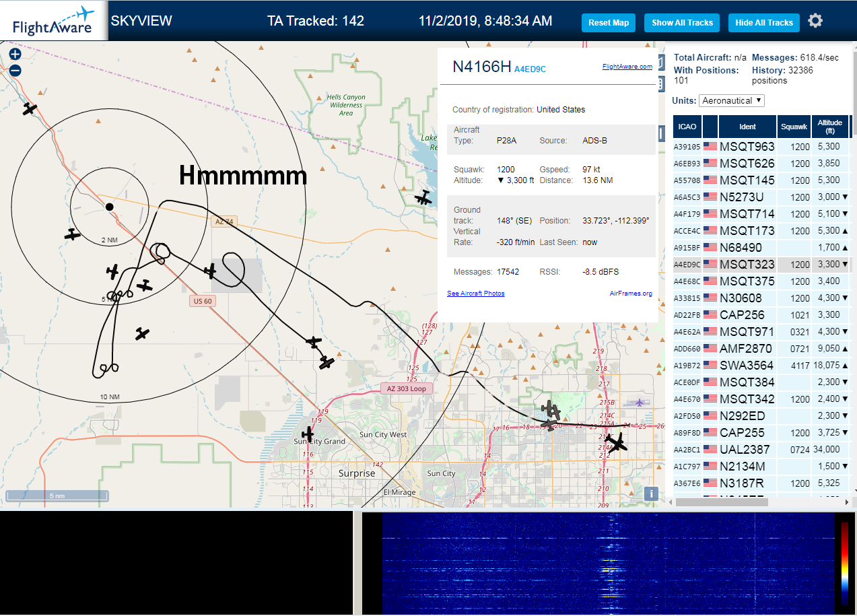Click the US flag in the CAP256 row

click(x=710, y=315)
